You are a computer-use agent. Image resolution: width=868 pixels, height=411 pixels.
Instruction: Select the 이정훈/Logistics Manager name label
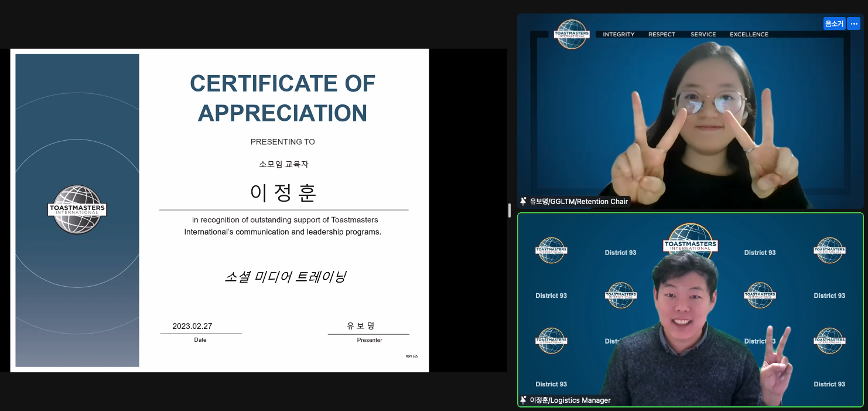(570, 400)
